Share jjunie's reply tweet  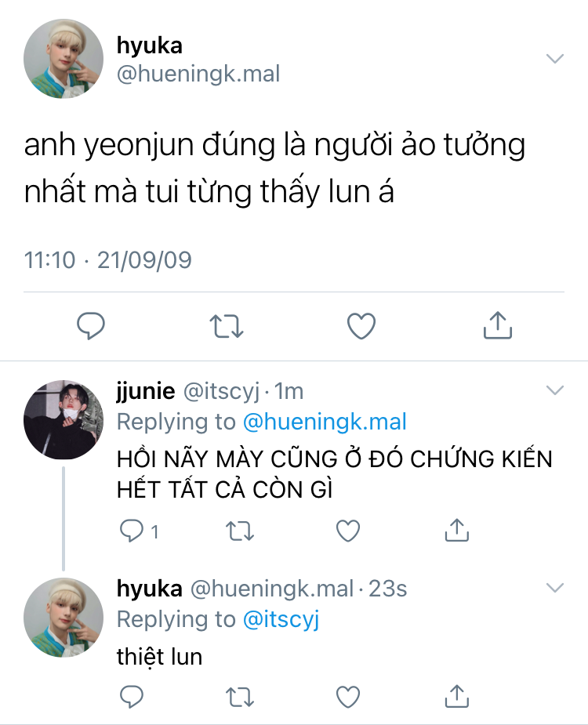click(x=456, y=530)
